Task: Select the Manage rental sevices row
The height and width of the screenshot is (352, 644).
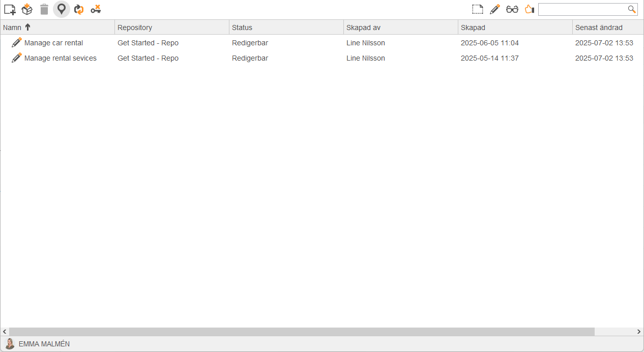Action: pyautogui.click(x=322, y=58)
